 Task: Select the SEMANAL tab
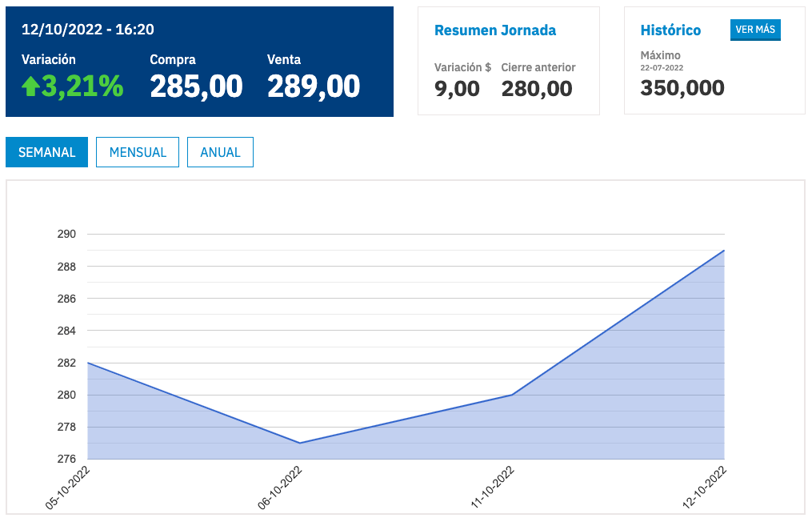click(x=46, y=152)
